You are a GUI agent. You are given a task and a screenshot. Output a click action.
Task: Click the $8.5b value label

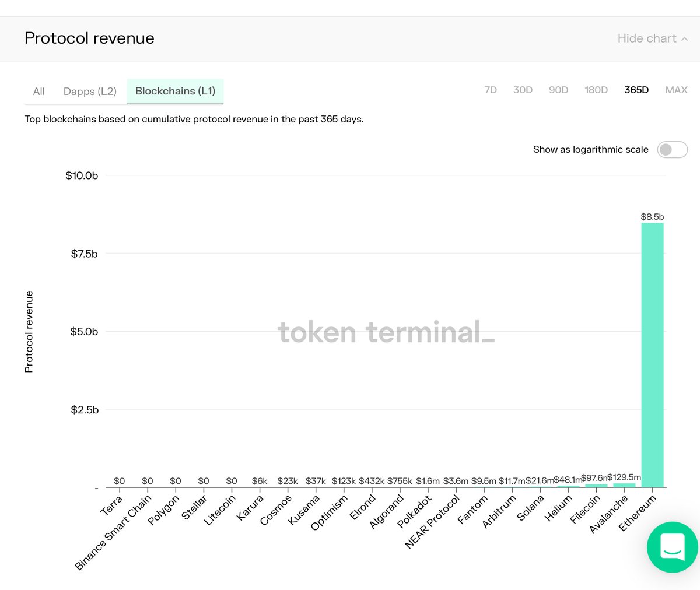click(652, 217)
